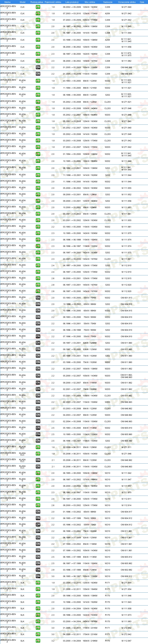Click the petrol icon in the M 271.921 row
The image size is (148, 644).
tap(38, 102)
